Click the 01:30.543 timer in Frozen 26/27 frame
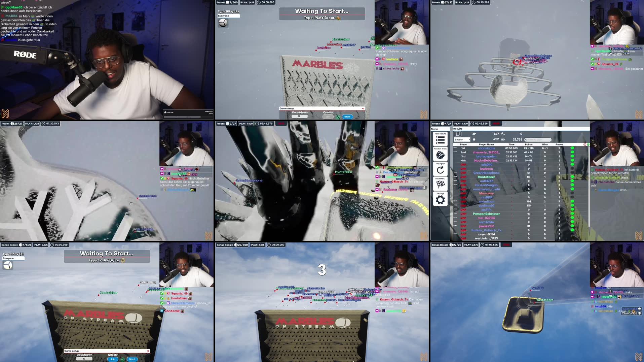The image size is (644, 362). (50, 124)
